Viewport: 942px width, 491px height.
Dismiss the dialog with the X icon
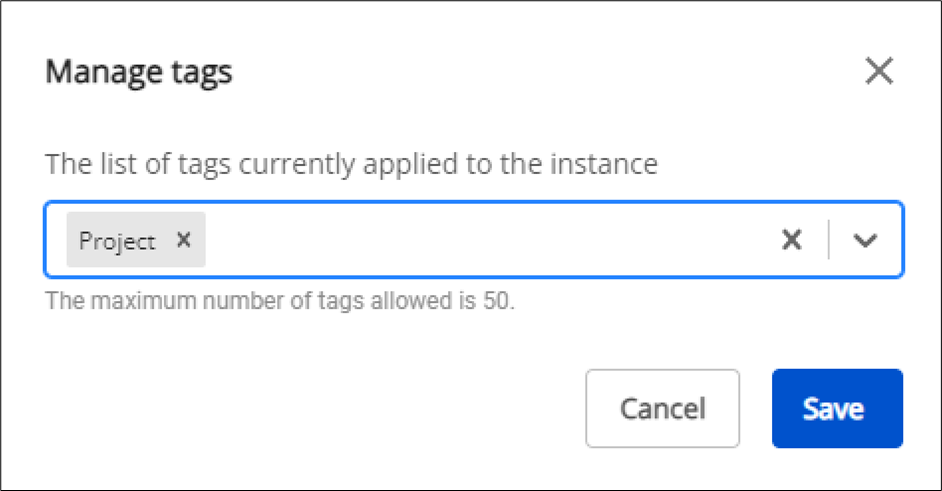(878, 72)
